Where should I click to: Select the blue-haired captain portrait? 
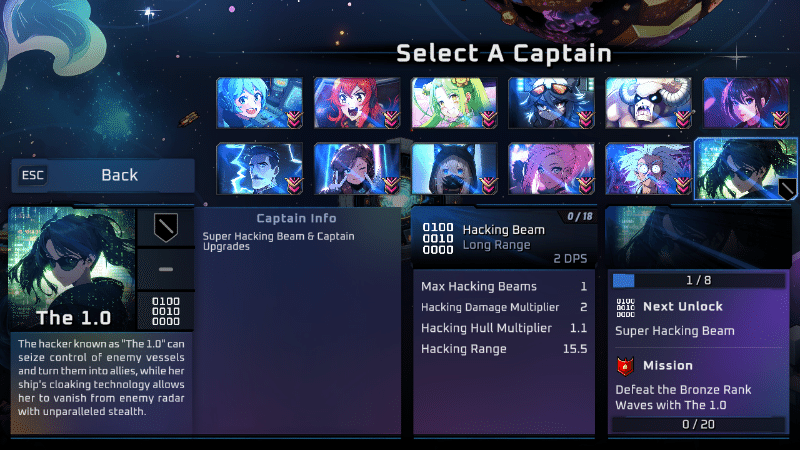pyautogui.click(x=259, y=103)
